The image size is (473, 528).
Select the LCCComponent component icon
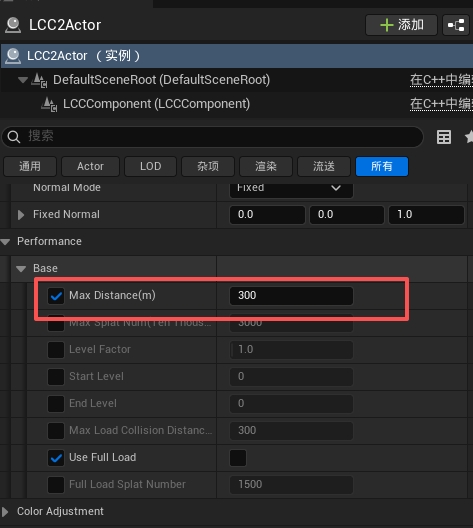pyautogui.click(x=49, y=104)
